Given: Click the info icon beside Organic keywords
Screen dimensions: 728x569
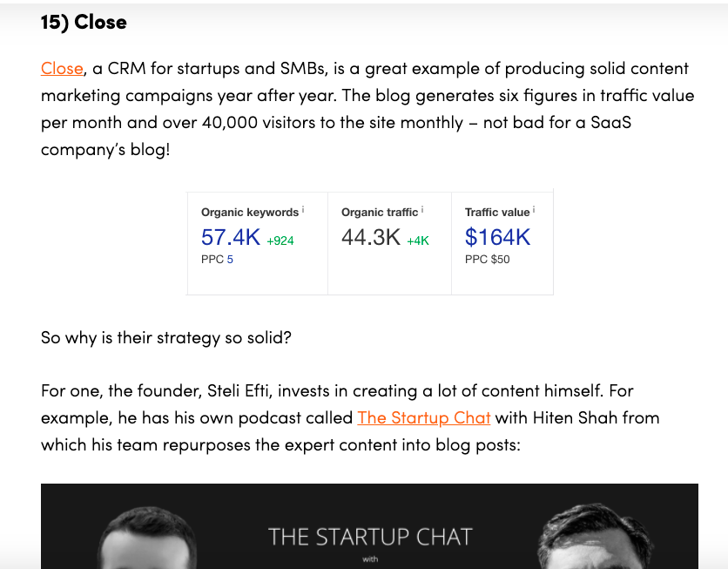Looking at the screenshot, I should click(303, 211).
